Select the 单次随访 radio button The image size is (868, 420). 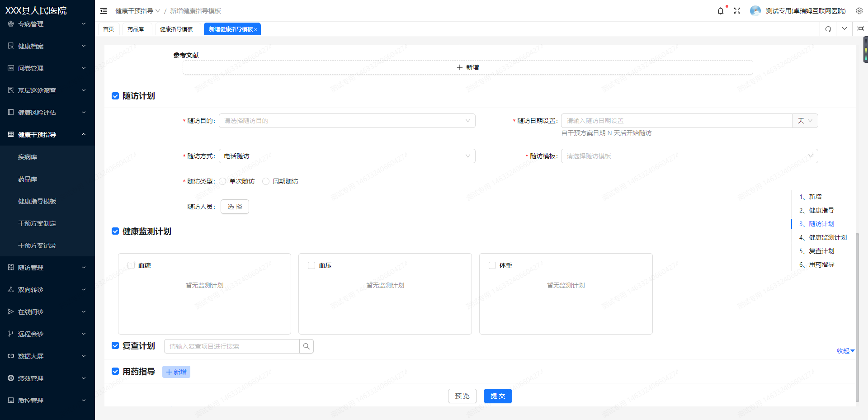[222, 181]
